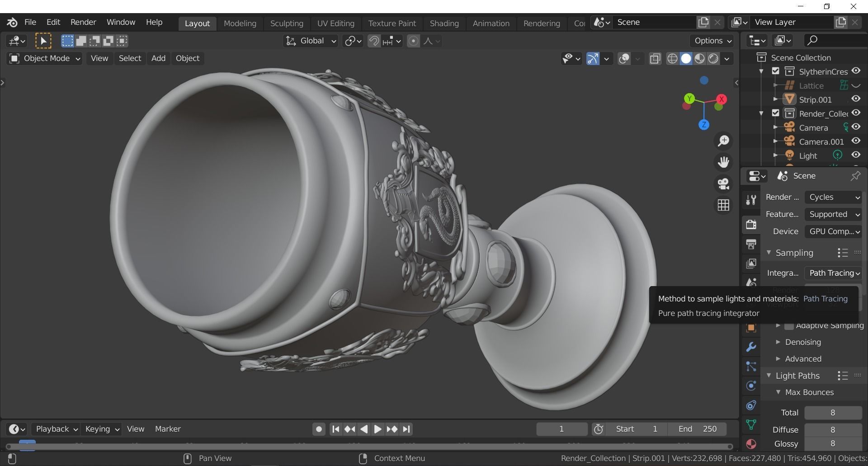Open the Modifiers wrench properties tab
868x466 pixels.
click(x=751, y=347)
